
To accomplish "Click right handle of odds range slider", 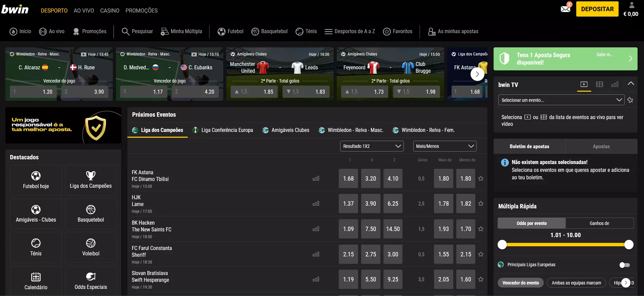I will pos(629,245).
